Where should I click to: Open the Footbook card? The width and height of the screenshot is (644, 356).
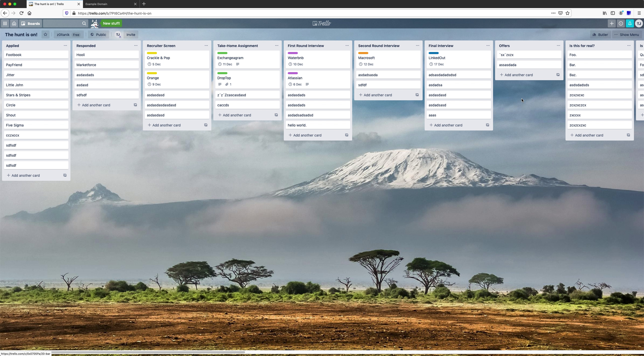click(x=36, y=55)
